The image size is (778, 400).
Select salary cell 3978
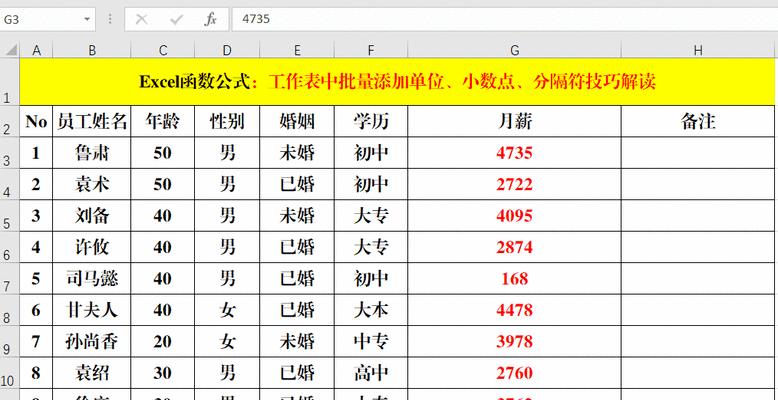click(x=515, y=341)
